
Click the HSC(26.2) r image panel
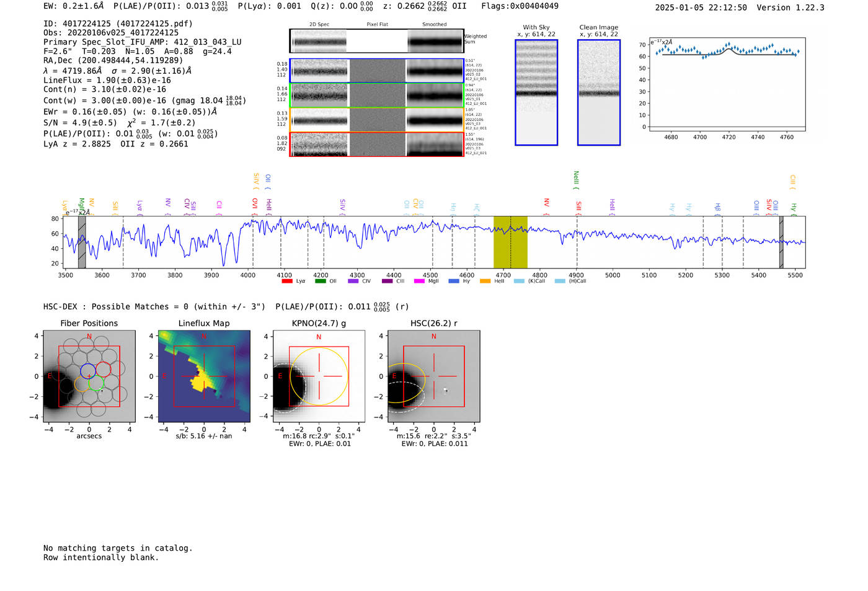(433, 376)
